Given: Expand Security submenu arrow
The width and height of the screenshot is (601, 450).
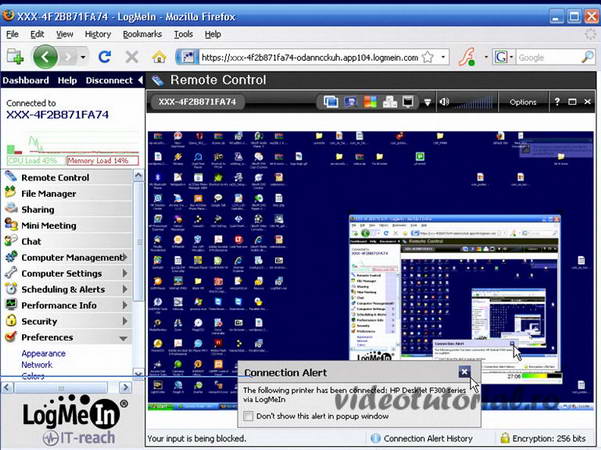Looking at the screenshot, I should (x=125, y=321).
